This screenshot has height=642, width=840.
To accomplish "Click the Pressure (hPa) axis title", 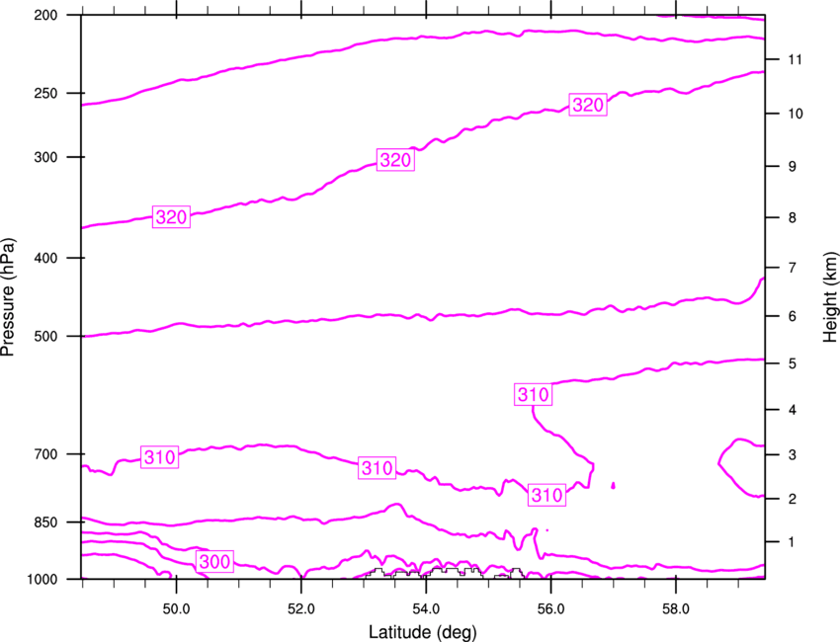I will pos(8,297).
